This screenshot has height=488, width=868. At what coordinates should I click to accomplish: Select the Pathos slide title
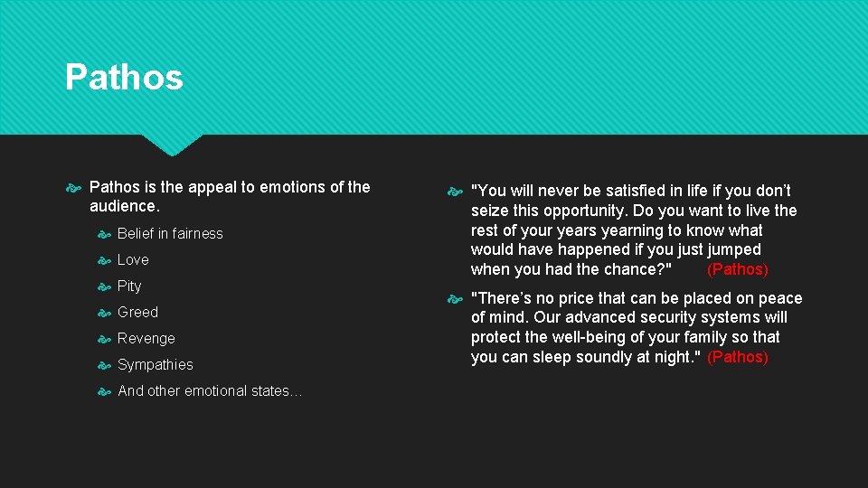tap(124, 76)
